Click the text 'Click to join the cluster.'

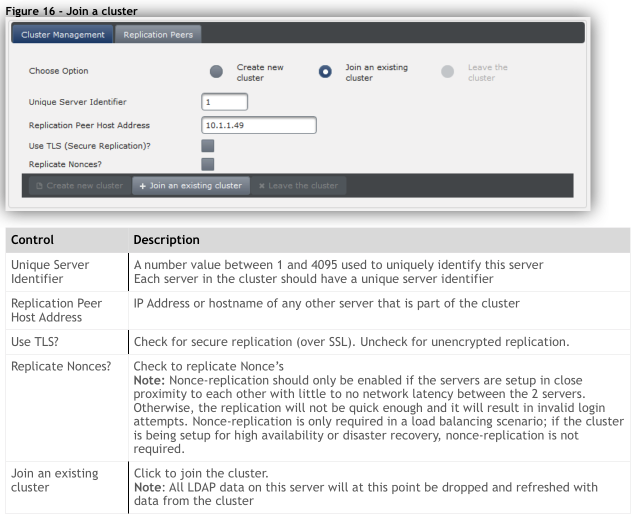click(201, 473)
